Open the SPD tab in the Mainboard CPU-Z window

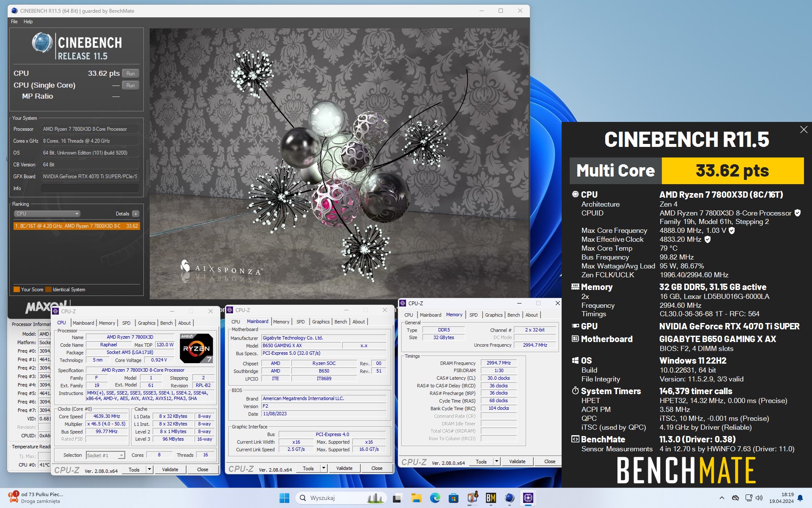[301, 322]
